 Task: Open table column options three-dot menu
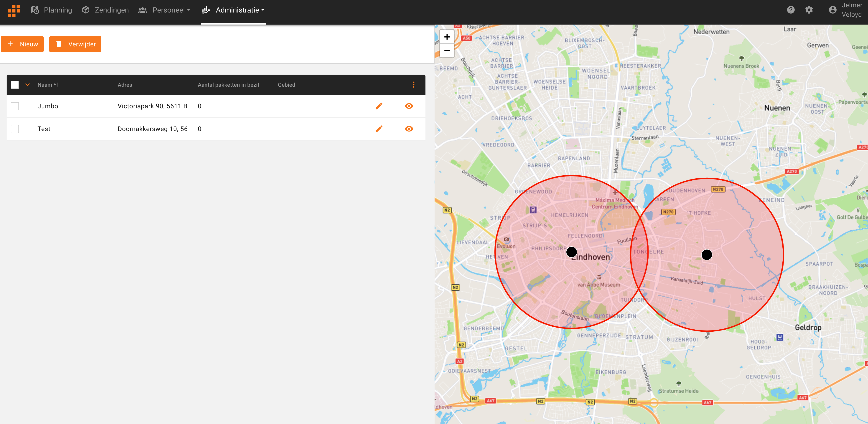click(x=413, y=85)
